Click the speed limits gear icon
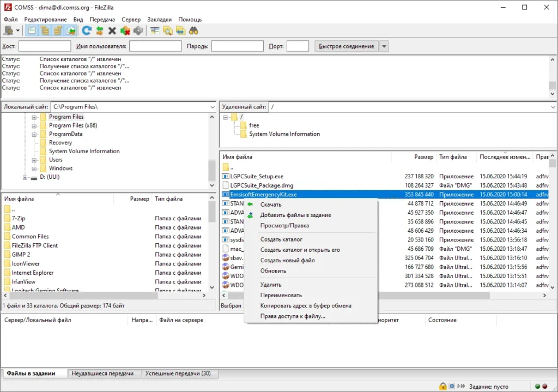Screen dimensions: 558x392 pyautogui.click(x=452, y=387)
